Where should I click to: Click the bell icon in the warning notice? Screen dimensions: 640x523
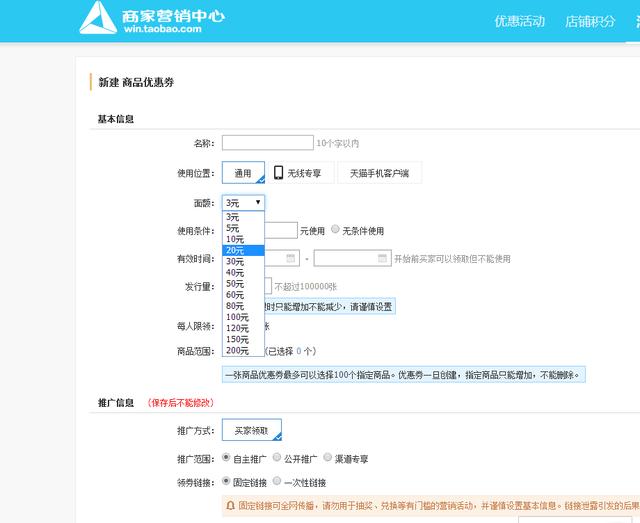click(230, 505)
